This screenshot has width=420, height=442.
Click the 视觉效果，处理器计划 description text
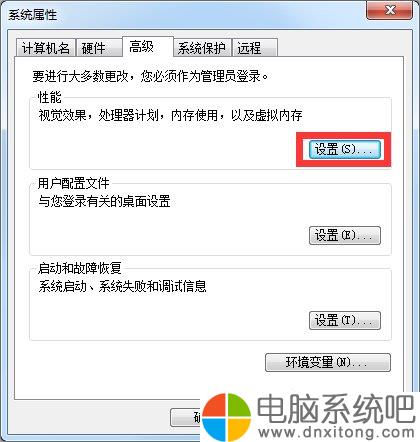[x=171, y=115]
